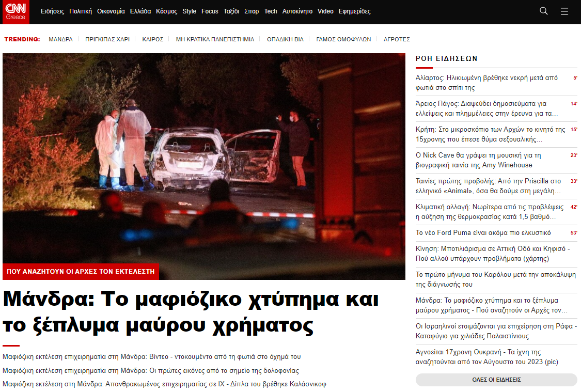Open the Ελλάδα section
The image size is (581, 392).
140,11
